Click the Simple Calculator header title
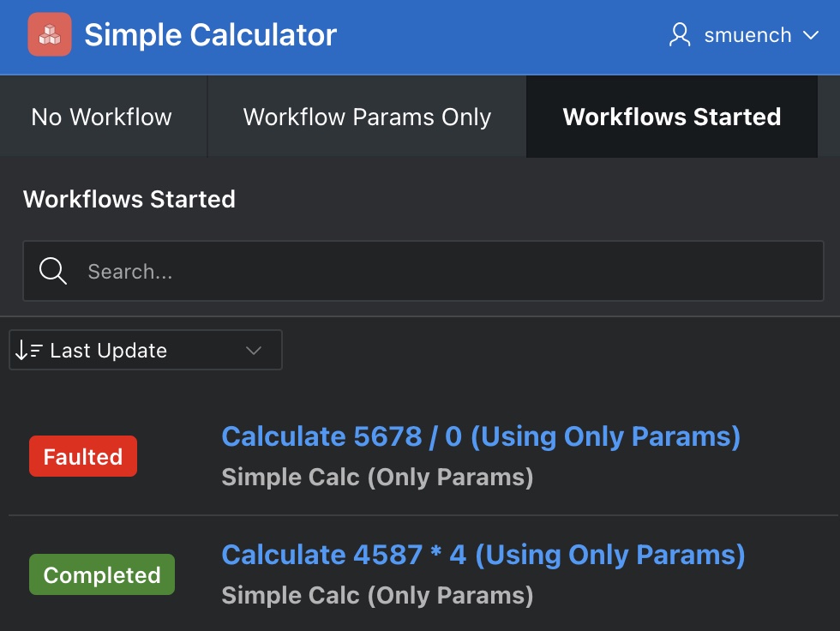 coord(210,35)
